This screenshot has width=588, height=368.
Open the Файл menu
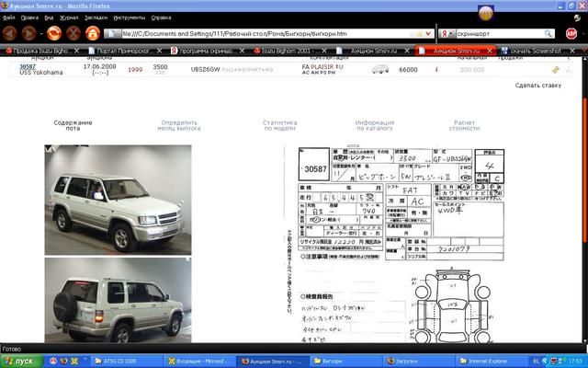point(8,17)
